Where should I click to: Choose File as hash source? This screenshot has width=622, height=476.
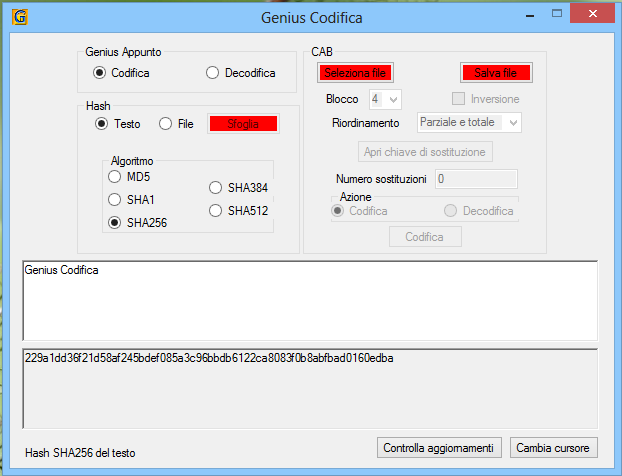pos(166,124)
